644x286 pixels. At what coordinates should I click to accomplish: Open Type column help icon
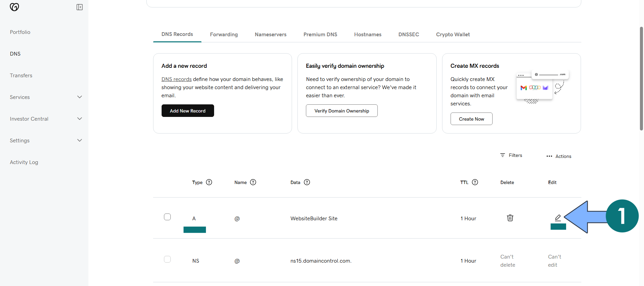[209, 182]
